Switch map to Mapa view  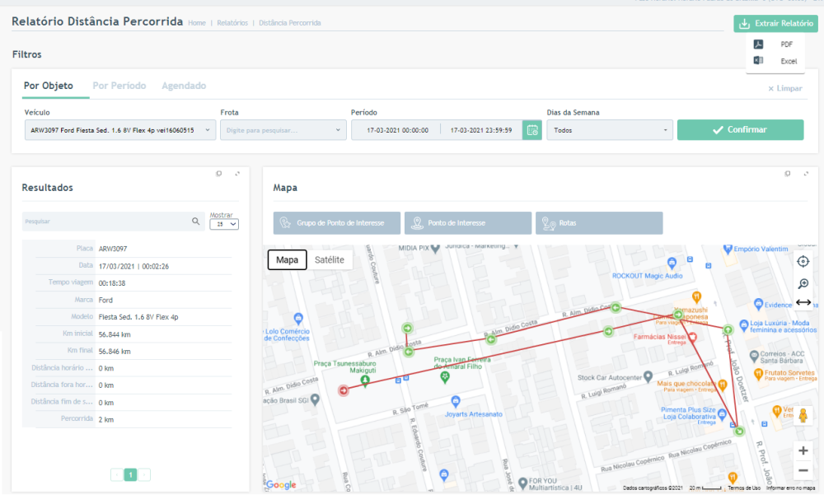click(288, 260)
